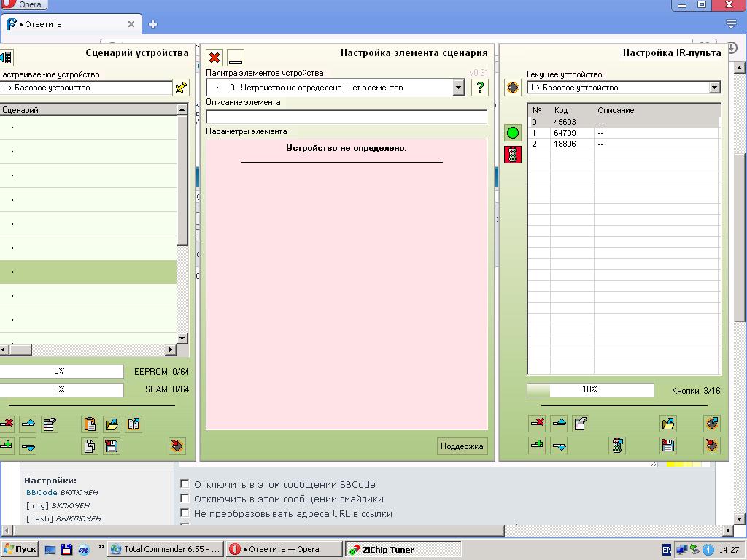Image resolution: width=747 pixels, height=560 pixels.
Task: Switch to Total Commander in the taskbar
Action: click(164, 550)
